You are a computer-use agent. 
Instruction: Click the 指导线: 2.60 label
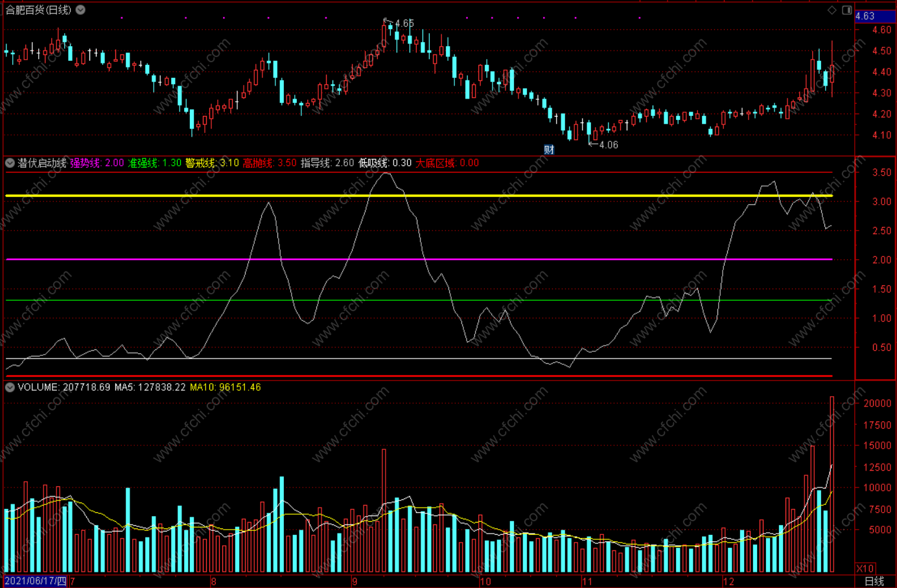(327, 163)
